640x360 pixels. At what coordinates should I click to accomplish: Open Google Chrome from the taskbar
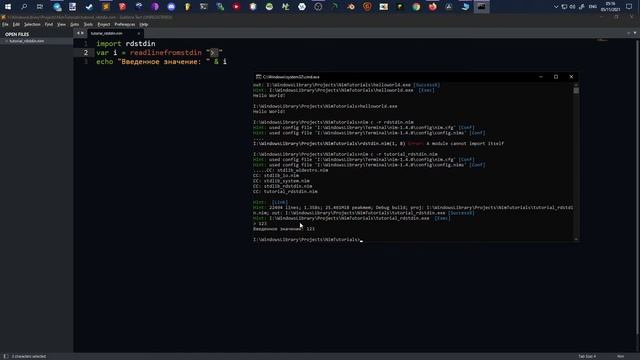[416, 7]
